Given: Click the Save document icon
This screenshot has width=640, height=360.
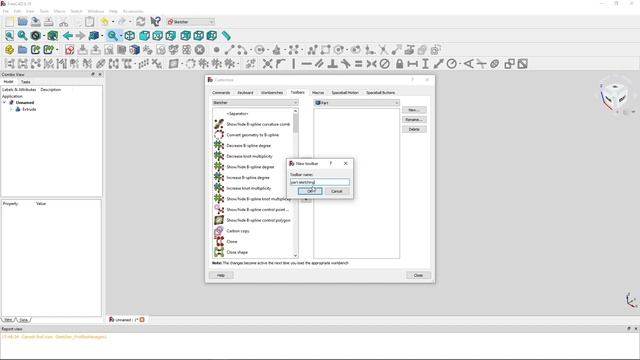Looking at the screenshot, I should 36,22.
